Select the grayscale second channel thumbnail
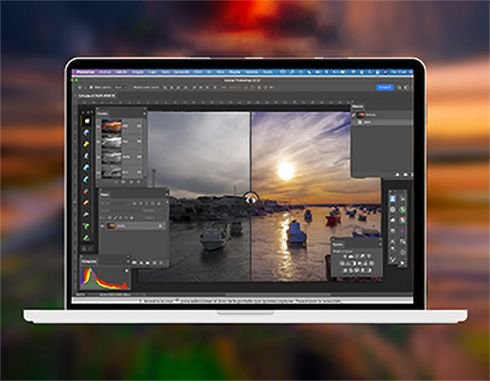The image size is (490, 381). tap(111, 141)
